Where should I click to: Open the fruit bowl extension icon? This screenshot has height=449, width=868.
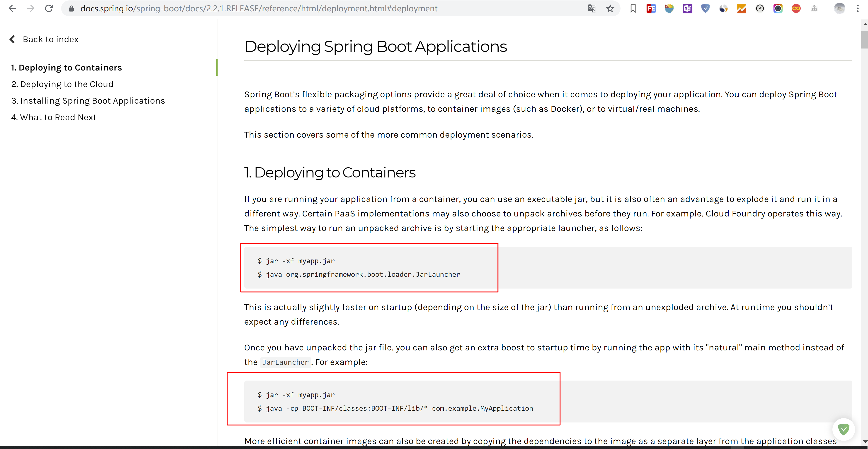point(669,8)
